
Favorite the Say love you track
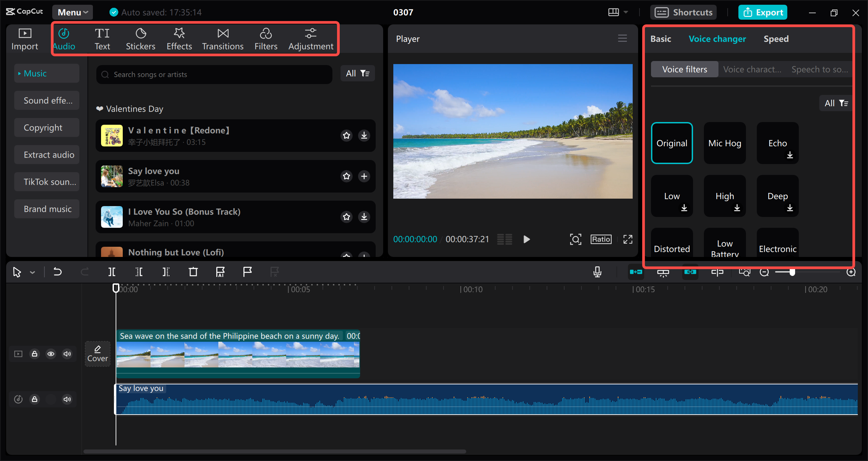click(346, 176)
